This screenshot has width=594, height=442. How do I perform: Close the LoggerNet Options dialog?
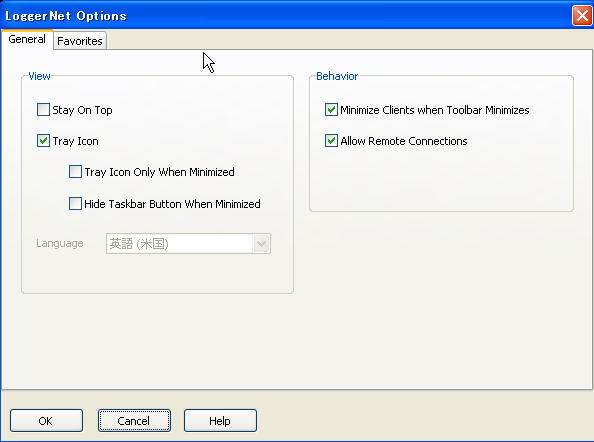click(x=582, y=16)
